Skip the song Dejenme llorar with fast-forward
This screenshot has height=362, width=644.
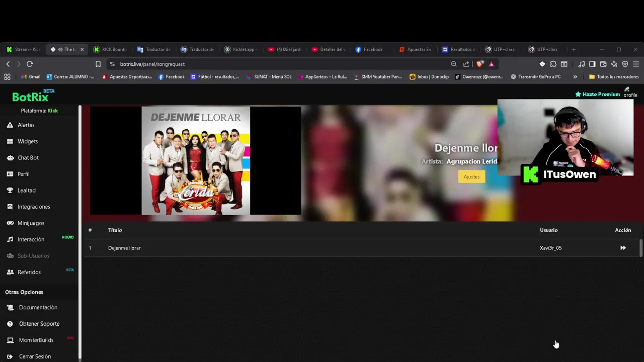623,248
